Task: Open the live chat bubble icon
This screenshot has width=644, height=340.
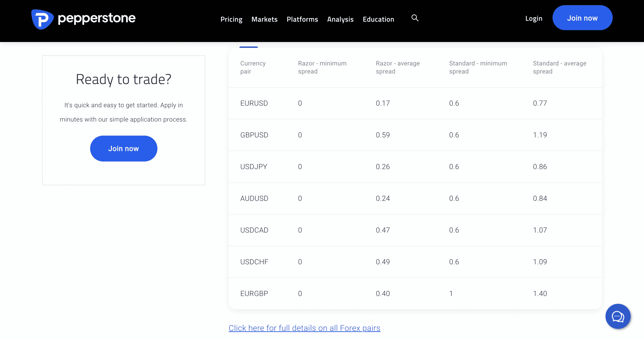Action: coord(618,316)
